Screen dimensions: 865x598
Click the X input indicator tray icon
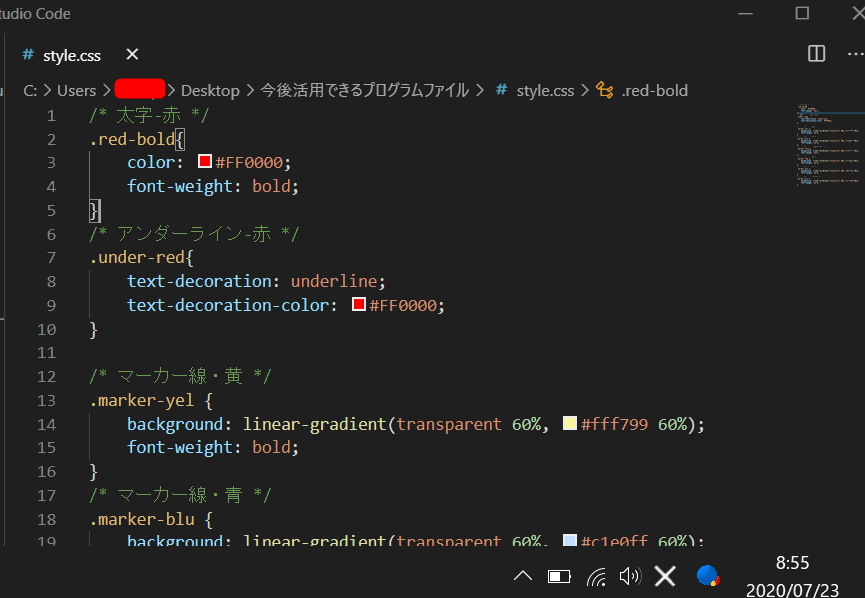pos(665,576)
